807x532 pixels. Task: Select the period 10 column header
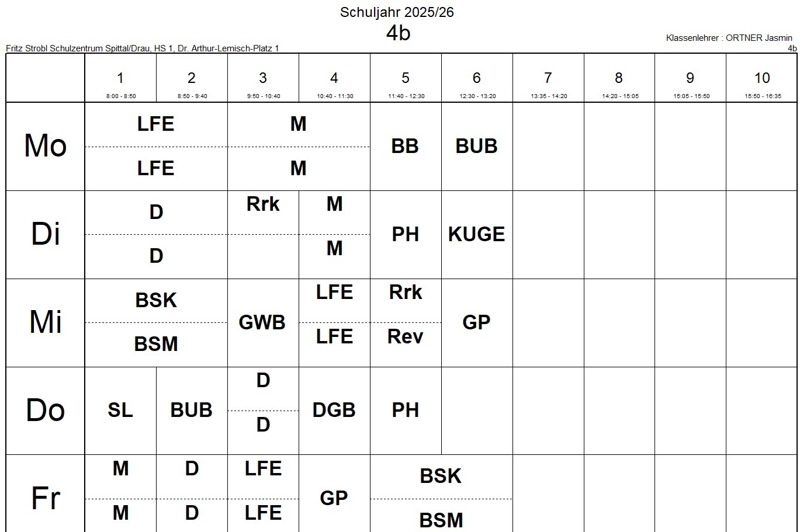(x=762, y=78)
